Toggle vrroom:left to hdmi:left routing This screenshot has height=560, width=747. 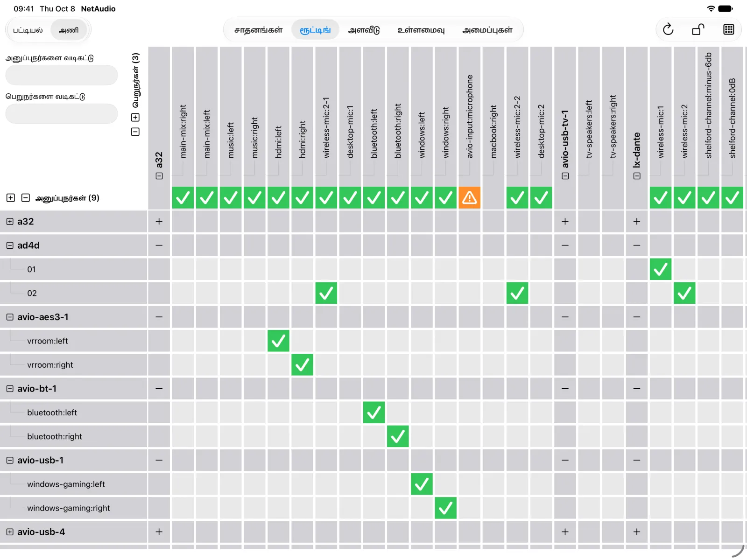[x=278, y=341]
